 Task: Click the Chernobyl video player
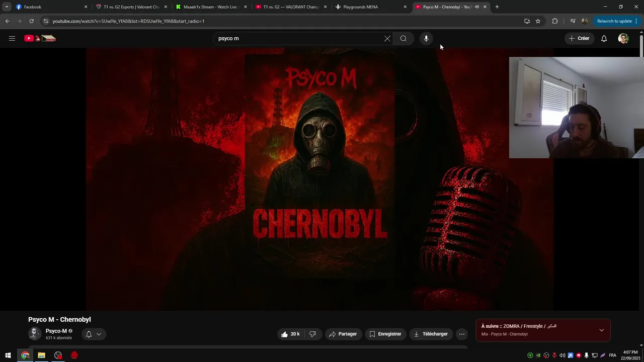tap(319, 179)
